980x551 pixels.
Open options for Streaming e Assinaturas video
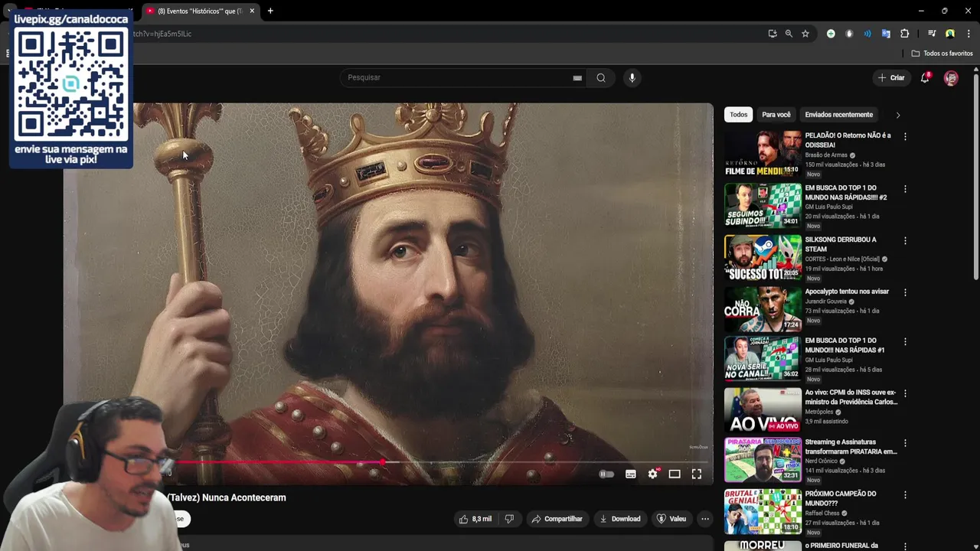coord(905,442)
